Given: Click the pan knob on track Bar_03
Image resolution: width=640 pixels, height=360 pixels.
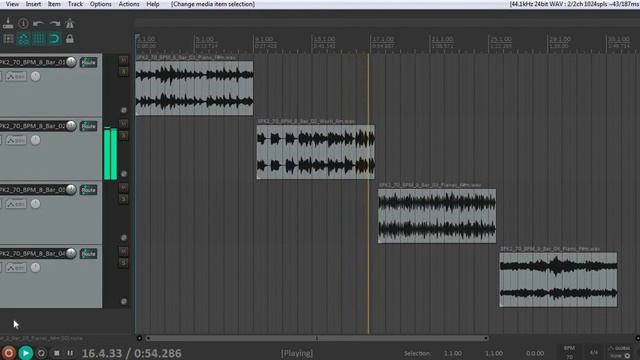Looking at the screenshot, I should pos(36,204).
